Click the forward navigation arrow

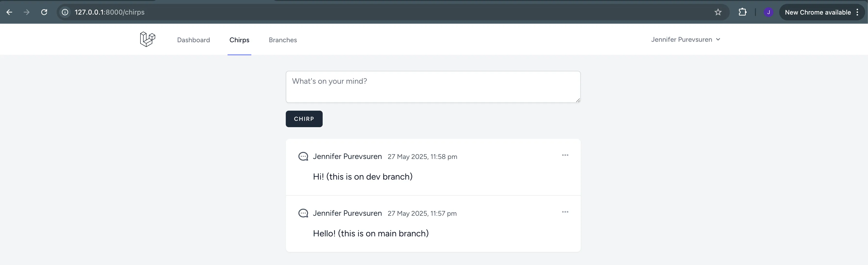(27, 12)
